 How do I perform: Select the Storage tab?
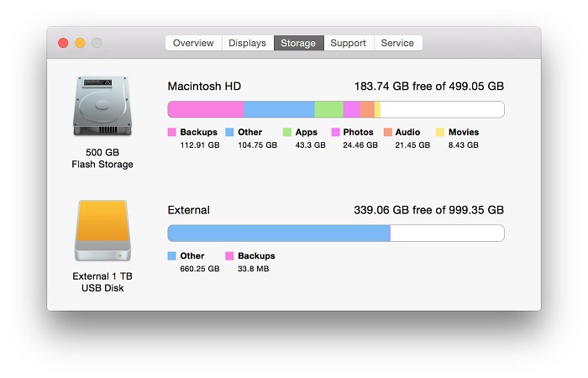coord(298,43)
